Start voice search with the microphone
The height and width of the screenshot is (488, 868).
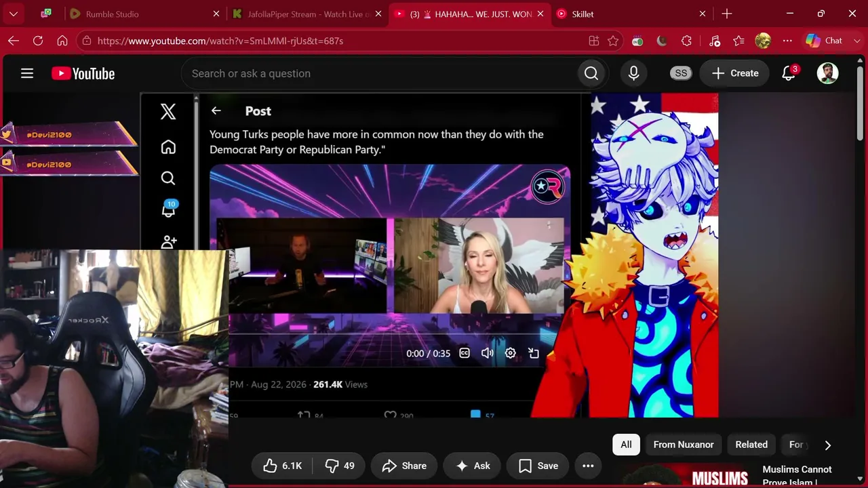pos(633,73)
